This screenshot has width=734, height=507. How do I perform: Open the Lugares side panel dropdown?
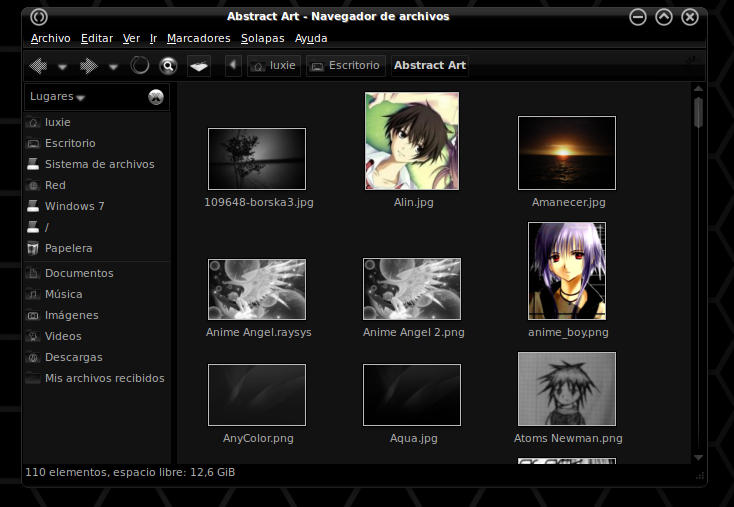58,96
